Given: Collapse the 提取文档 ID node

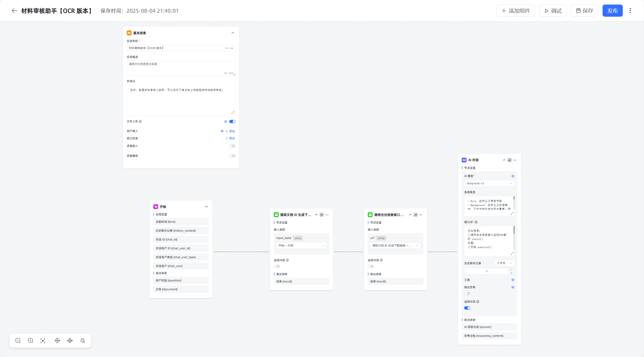Looking at the screenshot, I should click(316, 215).
